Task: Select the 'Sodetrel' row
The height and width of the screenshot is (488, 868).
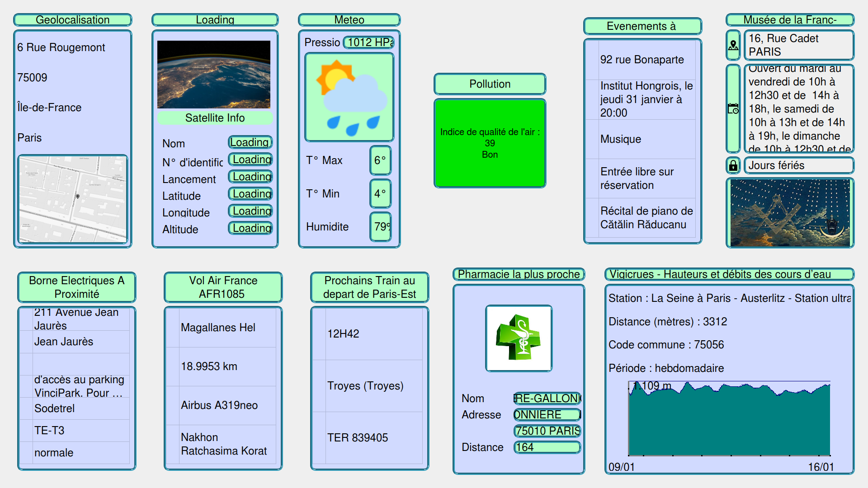Action: tap(75, 408)
